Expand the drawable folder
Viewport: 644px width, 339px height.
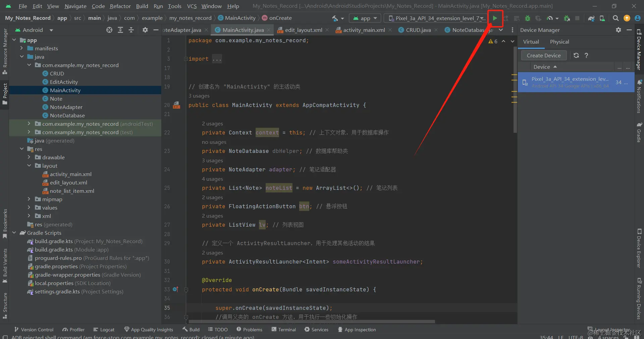click(x=29, y=157)
